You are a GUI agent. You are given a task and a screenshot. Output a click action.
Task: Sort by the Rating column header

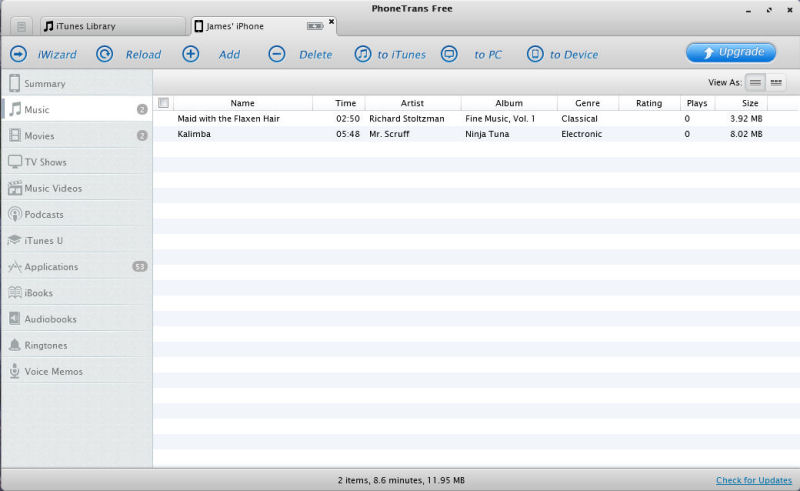coord(649,103)
